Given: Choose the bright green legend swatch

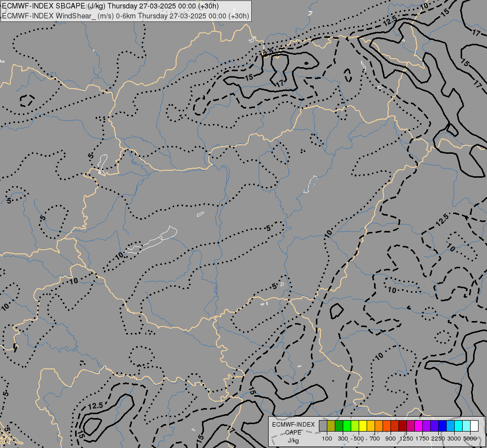Looking at the screenshot, I should click(x=347, y=426).
